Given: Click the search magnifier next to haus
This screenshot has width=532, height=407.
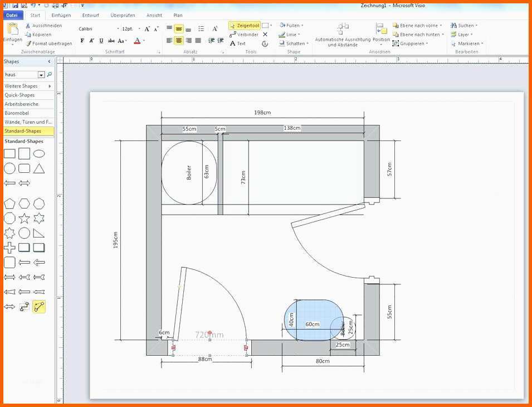Looking at the screenshot, I should pos(50,74).
